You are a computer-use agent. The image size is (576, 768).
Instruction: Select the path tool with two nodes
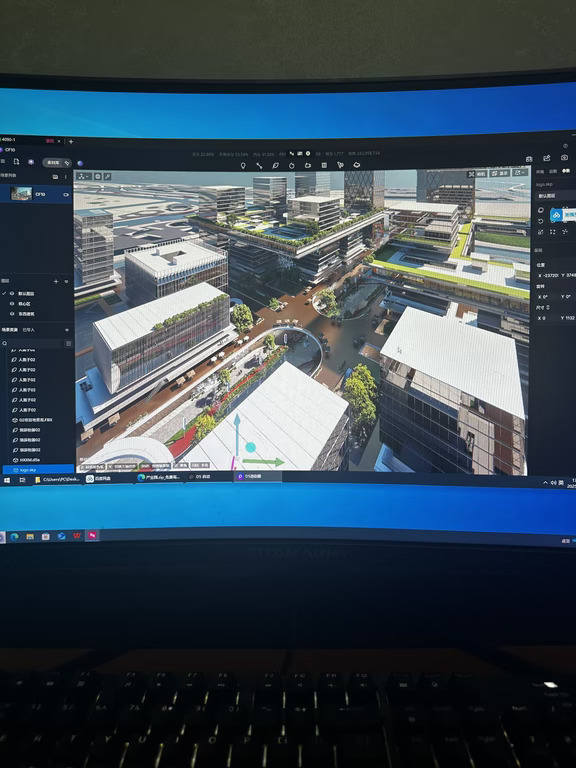point(259,166)
